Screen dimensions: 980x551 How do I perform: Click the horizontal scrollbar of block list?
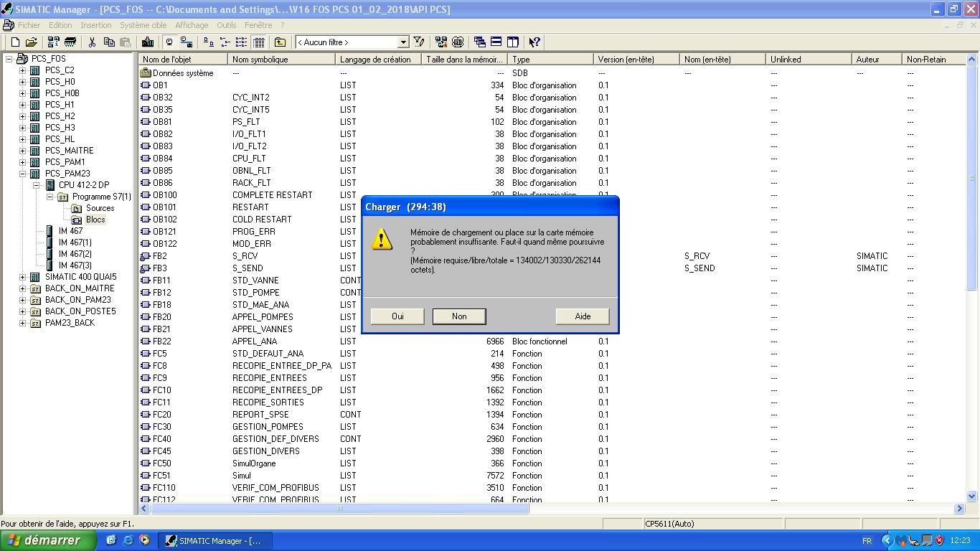click(340, 509)
